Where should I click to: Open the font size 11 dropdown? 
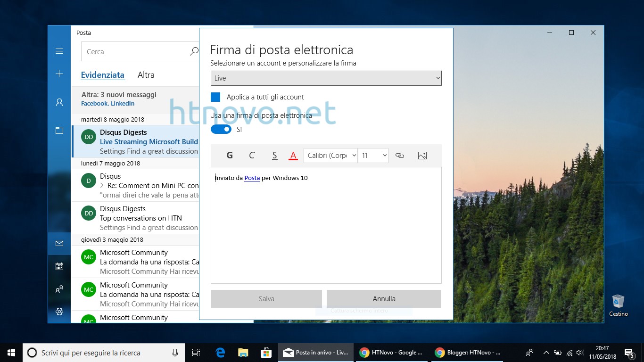point(373,155)
